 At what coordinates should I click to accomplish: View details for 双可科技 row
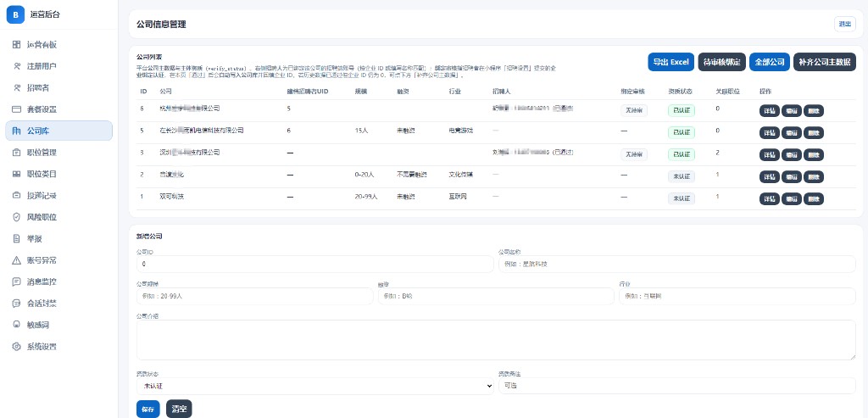[x=769, y=198]
